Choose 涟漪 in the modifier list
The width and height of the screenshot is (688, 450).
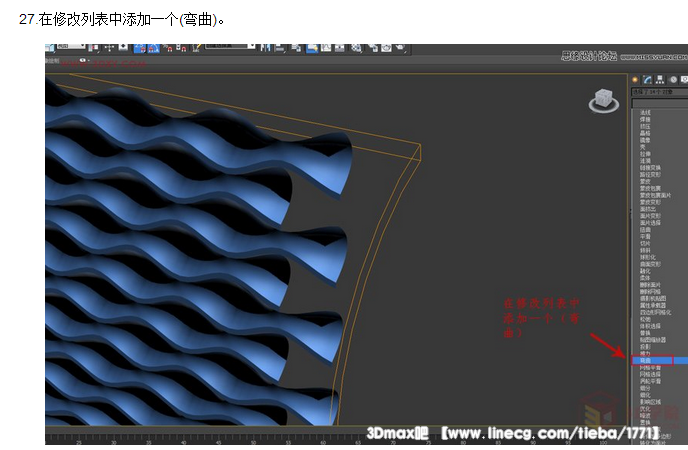click(x=645, y=161)
